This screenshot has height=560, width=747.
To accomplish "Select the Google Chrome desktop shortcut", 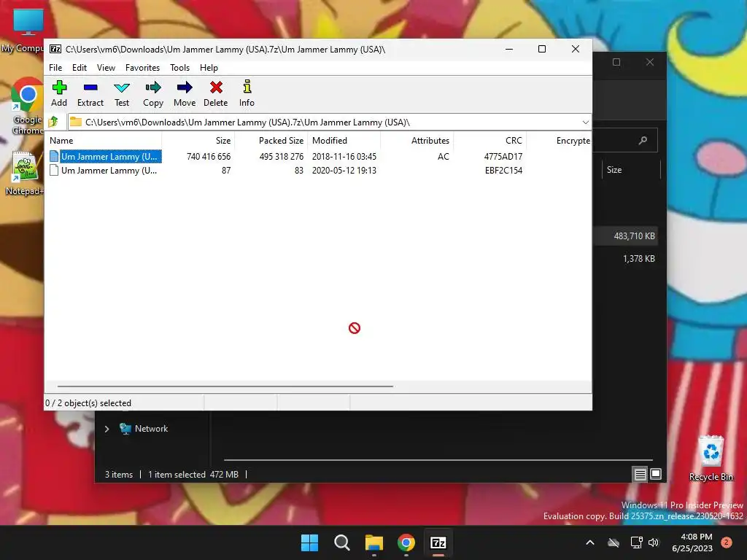I will pos(27,106).
